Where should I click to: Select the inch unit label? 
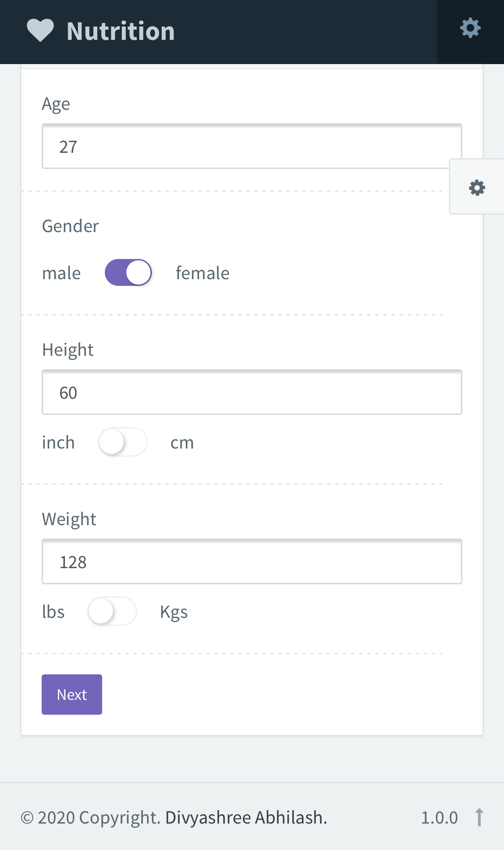pyautogui.click(x=58, y=442)
